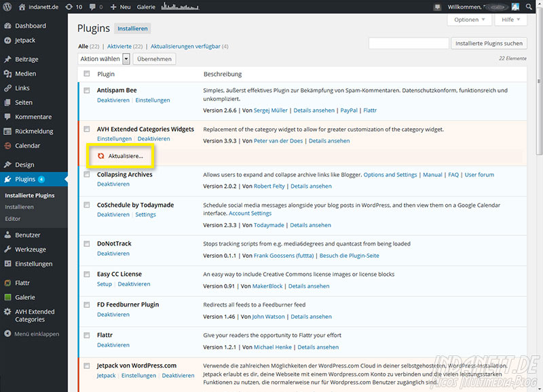Click the Medien sidebar icon
Viewport: 543px width, 392px height.
pyautogui.click(x=7, y=74)
